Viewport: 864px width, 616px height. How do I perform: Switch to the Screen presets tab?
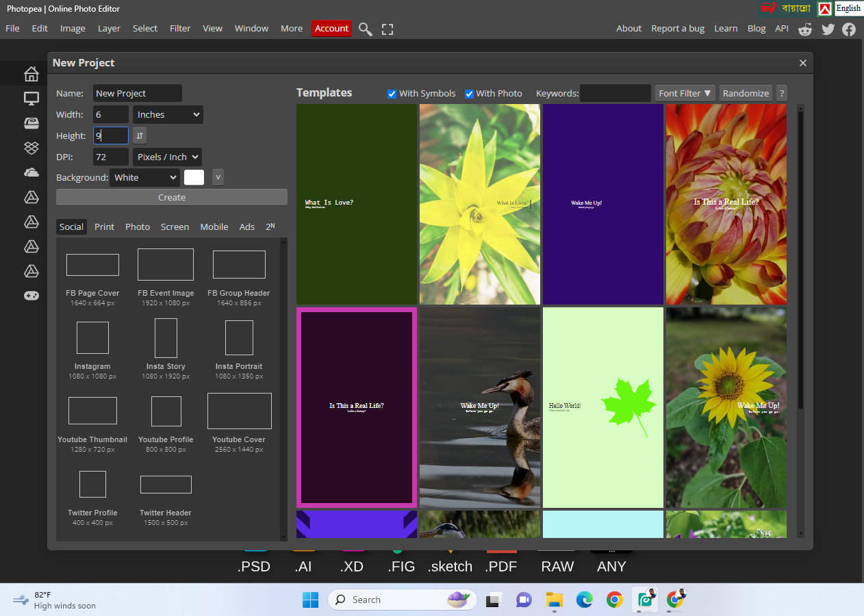(x=175, y=227)
